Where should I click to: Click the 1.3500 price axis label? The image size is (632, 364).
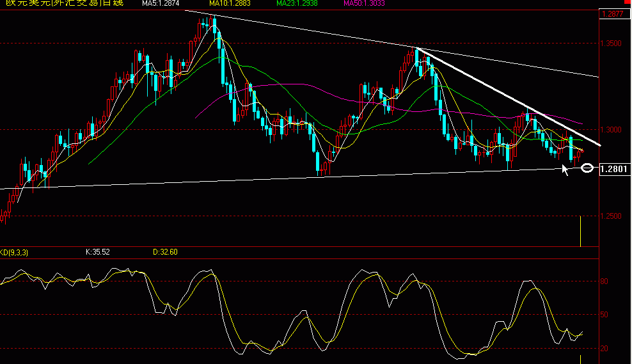coord(611,44)
